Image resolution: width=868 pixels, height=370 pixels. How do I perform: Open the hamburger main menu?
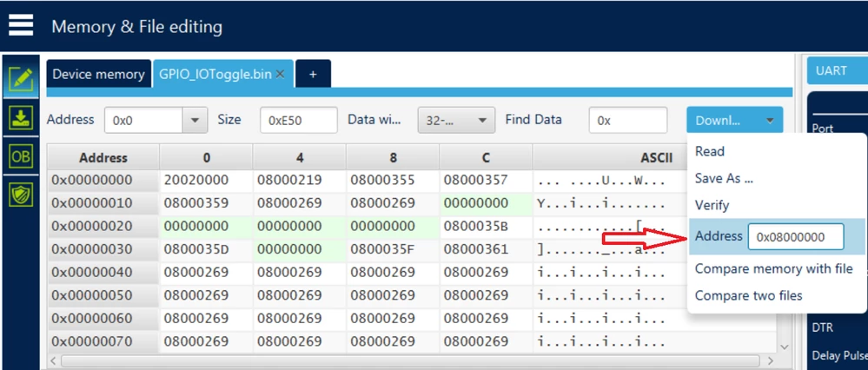[x=21, y=25]
